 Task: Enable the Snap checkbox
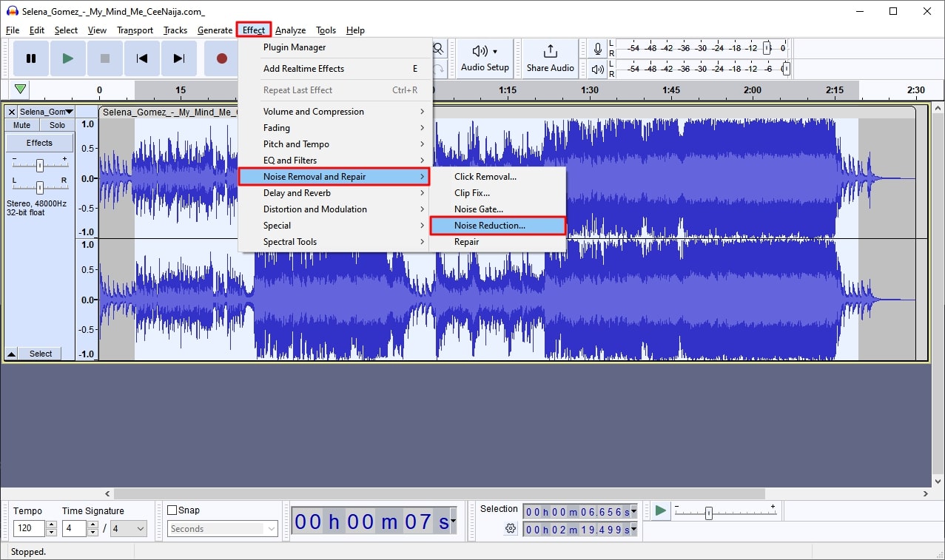172,510
